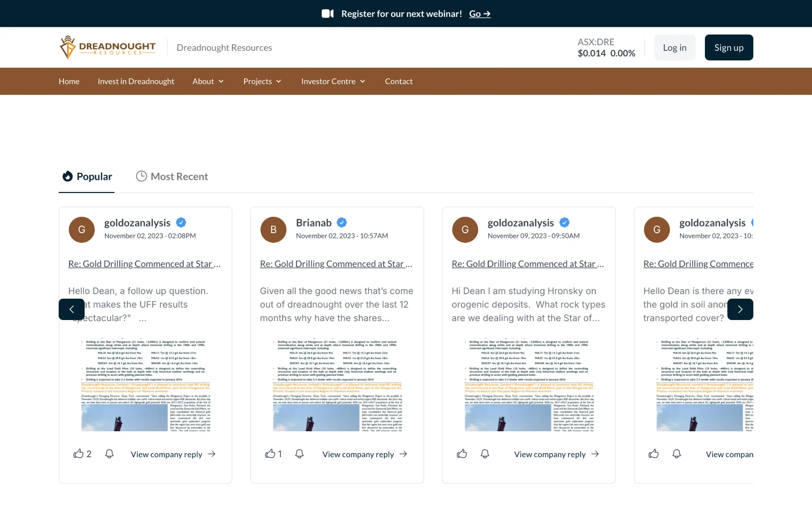Open the Contact page

pyautogui.click(x=399, y=81)
